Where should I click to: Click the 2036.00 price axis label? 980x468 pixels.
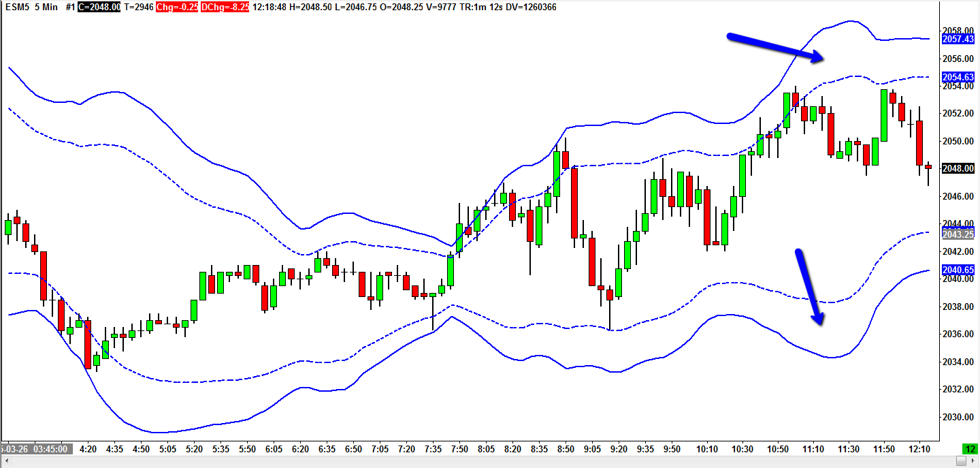[x=958, y=334]
